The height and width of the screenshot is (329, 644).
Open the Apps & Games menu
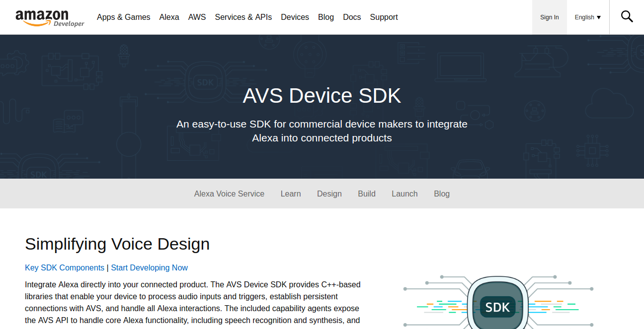coord(123,17)
